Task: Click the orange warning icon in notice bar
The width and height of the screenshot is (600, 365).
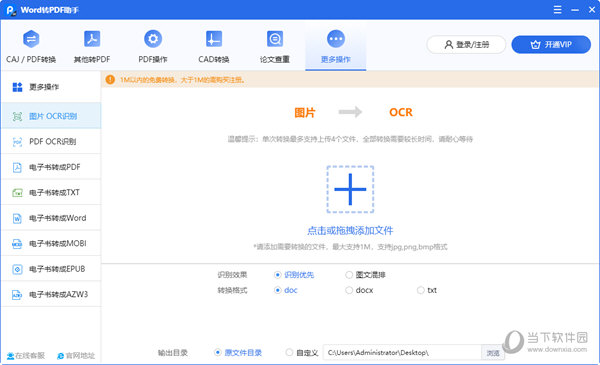Action: pos(110,80)
